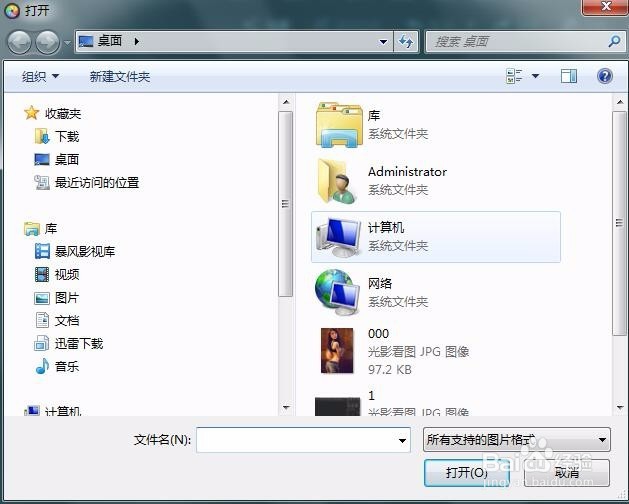Click the 音乐 note icon in the sidebar
This screenshot has width=629, height=504.
42,366
